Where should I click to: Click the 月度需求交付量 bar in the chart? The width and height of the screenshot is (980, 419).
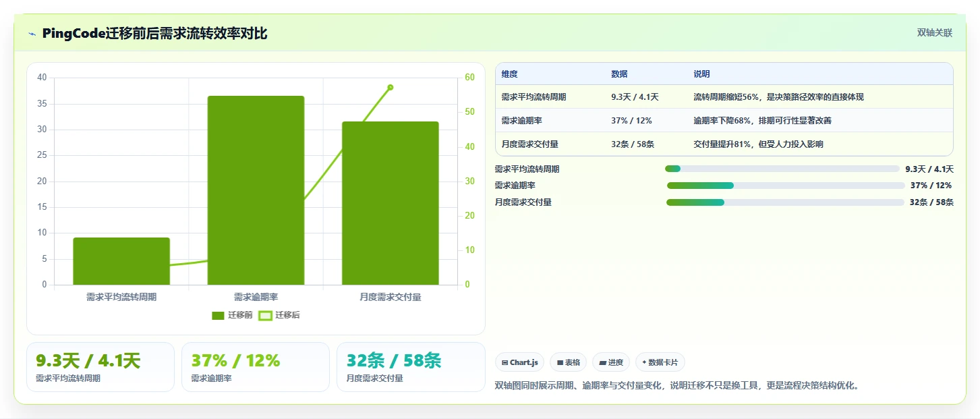click(x=391, y=203)
